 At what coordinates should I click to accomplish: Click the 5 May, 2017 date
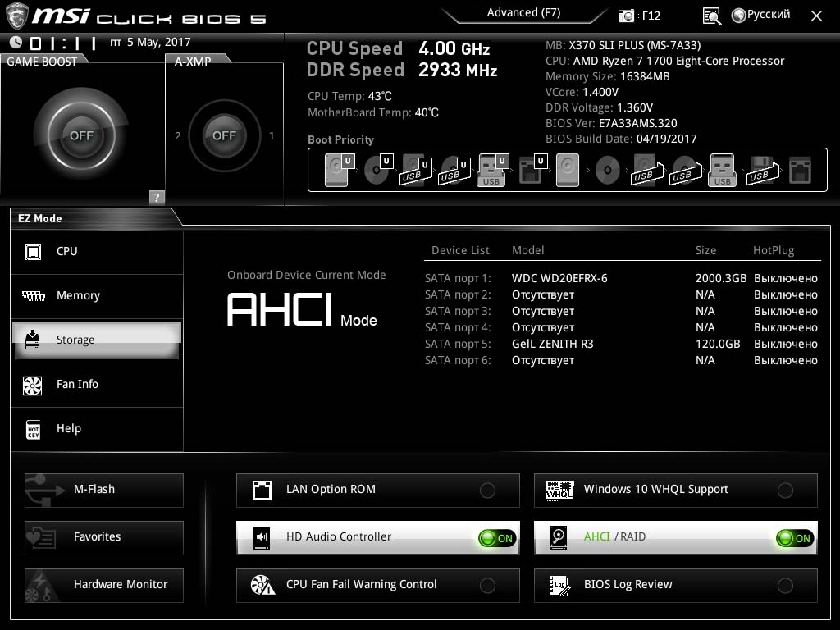click(158, 43)
